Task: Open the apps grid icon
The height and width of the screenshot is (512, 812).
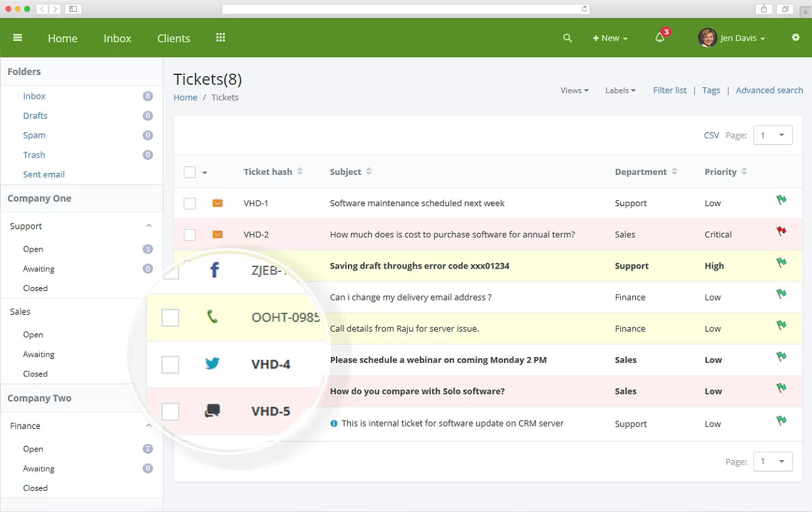Action: click(x=220, y=37)
